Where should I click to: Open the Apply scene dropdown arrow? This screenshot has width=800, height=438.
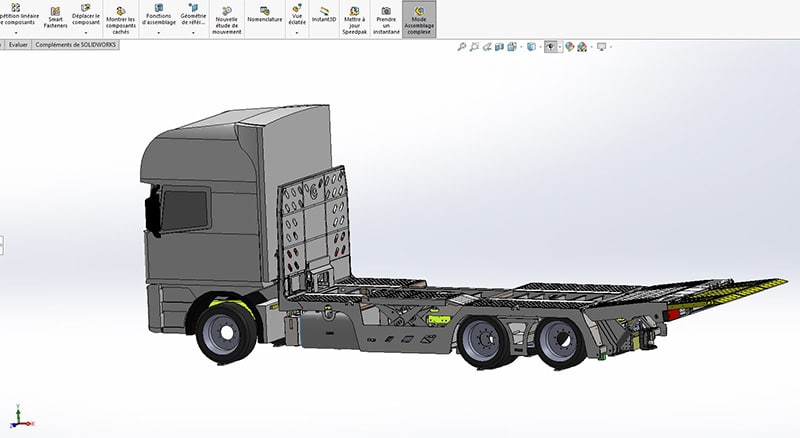pos(591,47)
